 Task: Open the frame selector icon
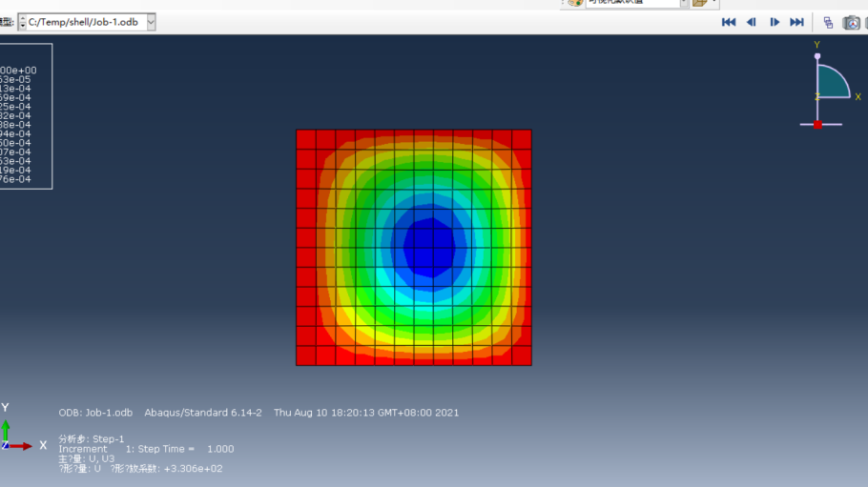(x=828, y=23)
